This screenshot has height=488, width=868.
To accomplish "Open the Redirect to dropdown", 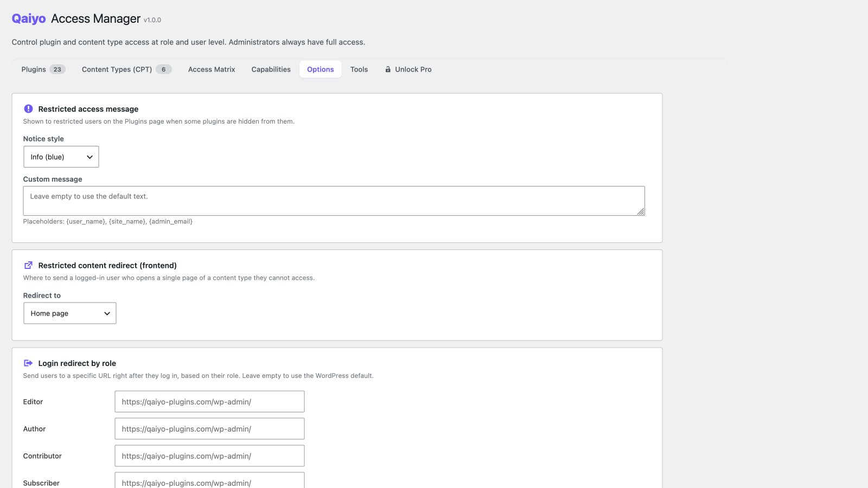I will tap(70, 313).
